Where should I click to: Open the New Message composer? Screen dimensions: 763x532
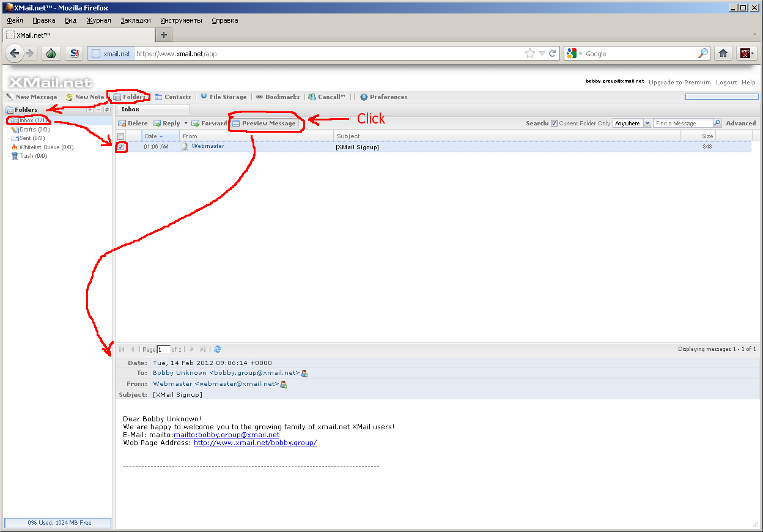pos(32,97)
